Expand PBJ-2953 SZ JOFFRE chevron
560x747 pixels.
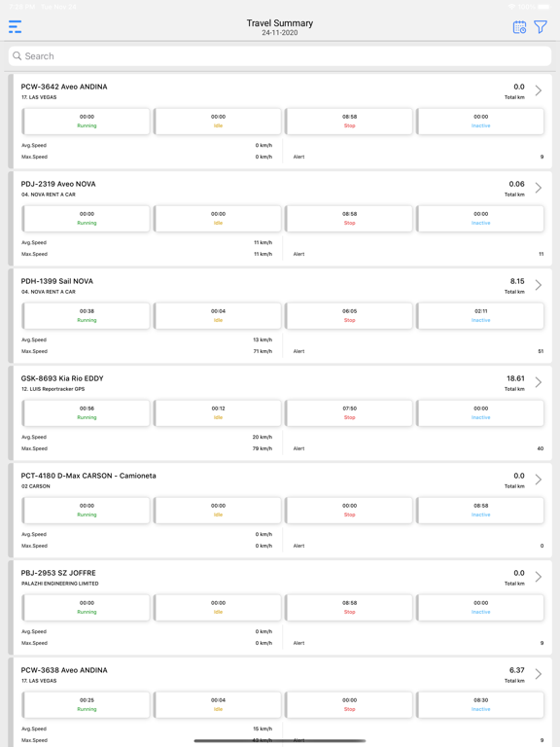[538, 577]
